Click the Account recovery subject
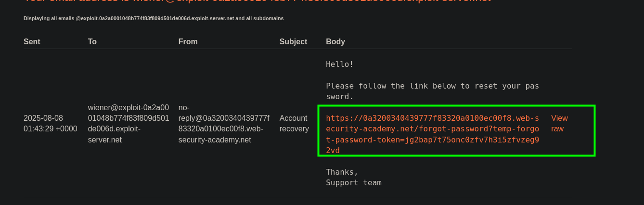644x205 pixels. [294, 123]
